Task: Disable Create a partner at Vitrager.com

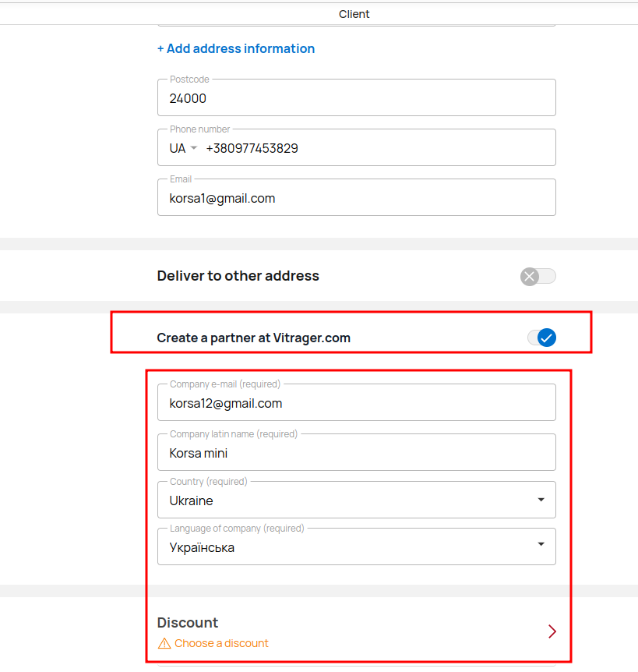Action: click(x=541, y=338)
